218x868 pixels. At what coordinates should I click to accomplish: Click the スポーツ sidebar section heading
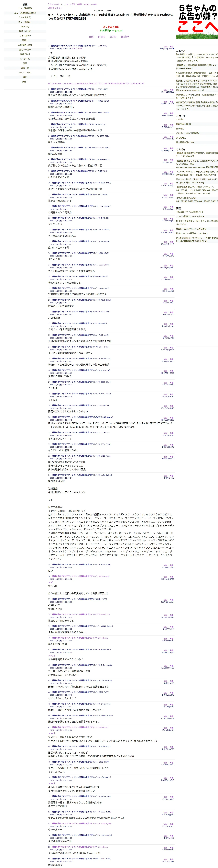pos(181,116)
